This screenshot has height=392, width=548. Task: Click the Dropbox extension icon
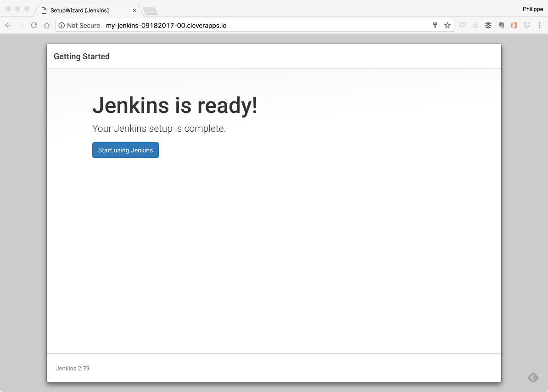(527, 25)
